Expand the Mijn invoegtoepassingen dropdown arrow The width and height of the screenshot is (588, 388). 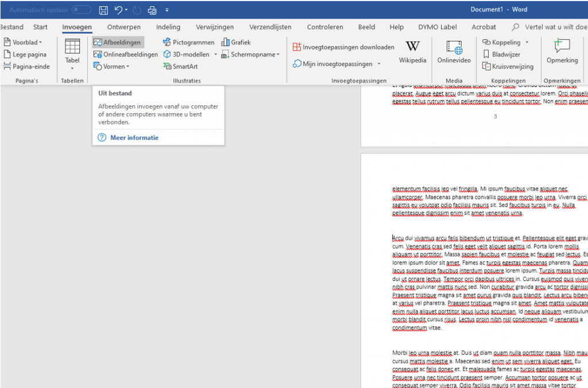pyautogui.click(x=379, y=64)
